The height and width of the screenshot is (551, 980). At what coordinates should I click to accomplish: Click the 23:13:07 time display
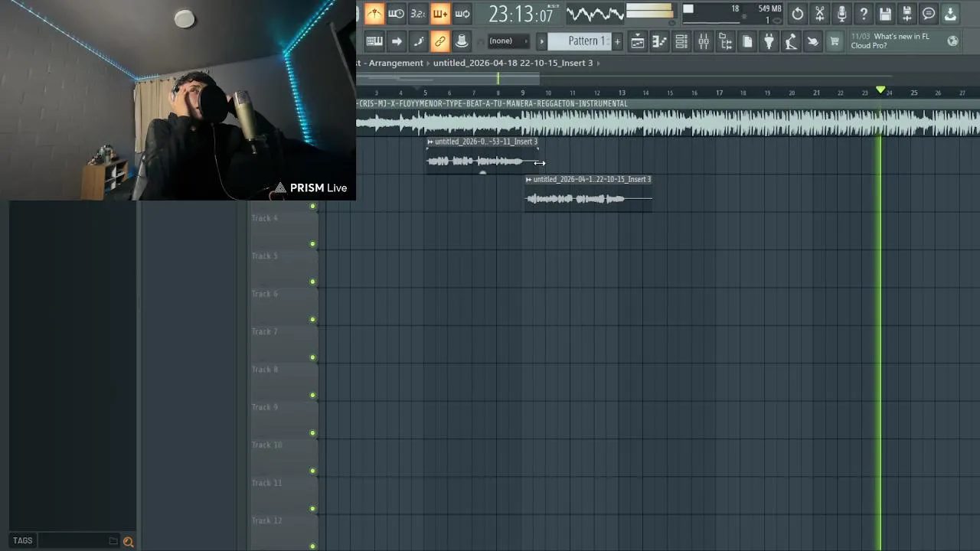pyautogui.click(x=521, y=14)
